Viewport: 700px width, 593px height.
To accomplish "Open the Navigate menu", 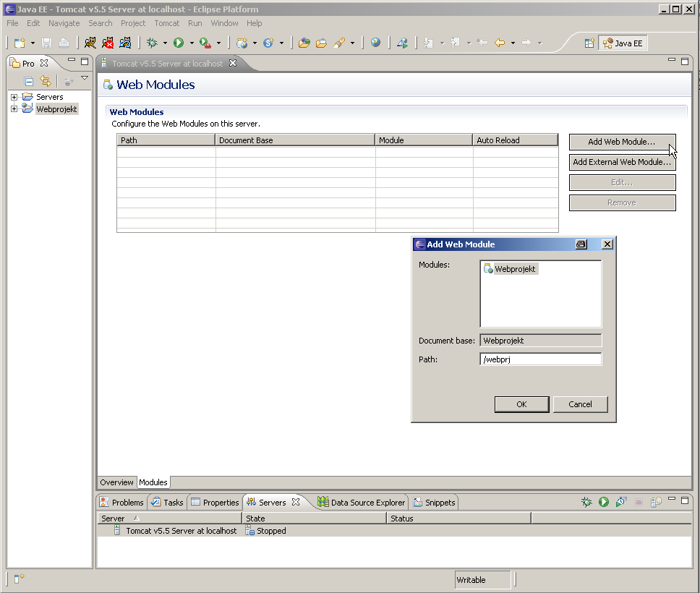I will click(x=64, y=23).
